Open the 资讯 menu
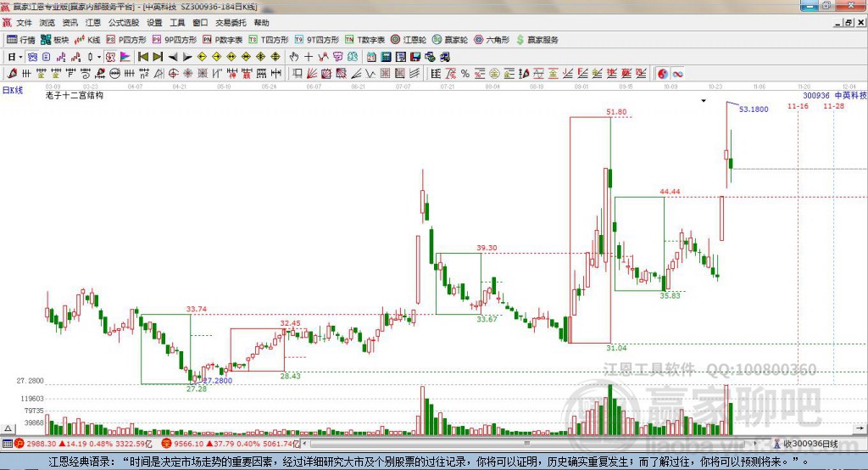The height and width of the screenshot is (470, 868). [70, 23]
